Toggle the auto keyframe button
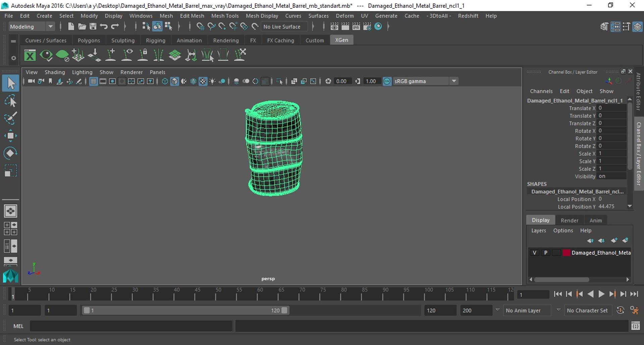 click(x=621, y=310)
